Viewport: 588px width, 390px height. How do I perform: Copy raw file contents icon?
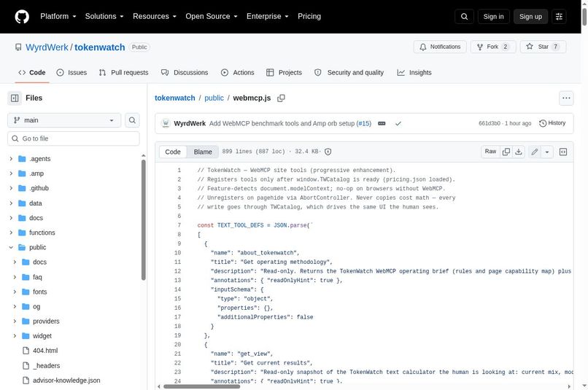pyautogui.click(x=506, y=152)
